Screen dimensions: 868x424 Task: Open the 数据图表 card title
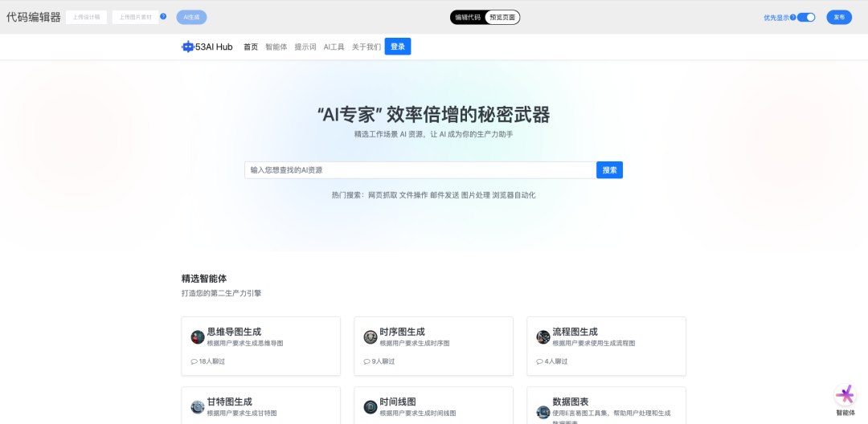(x=571, y=402)
